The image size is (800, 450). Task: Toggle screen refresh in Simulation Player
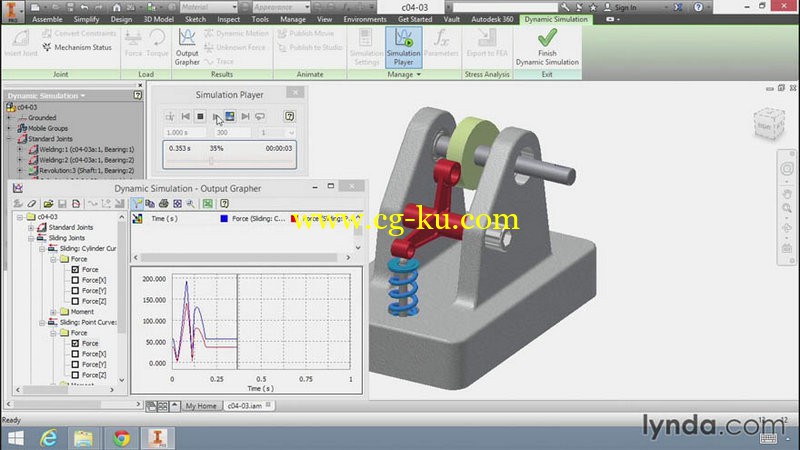point(230,116)
